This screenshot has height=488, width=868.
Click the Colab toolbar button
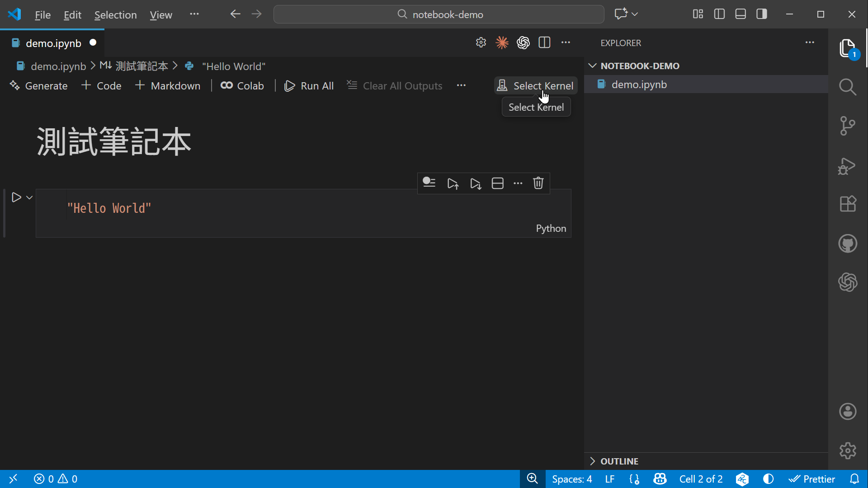click(x=242, y=85)
